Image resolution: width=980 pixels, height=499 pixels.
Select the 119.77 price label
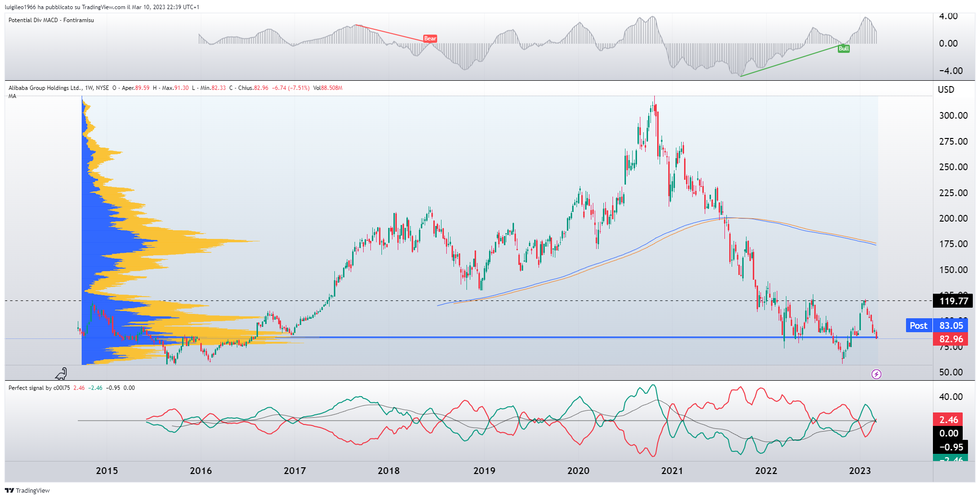953,301
